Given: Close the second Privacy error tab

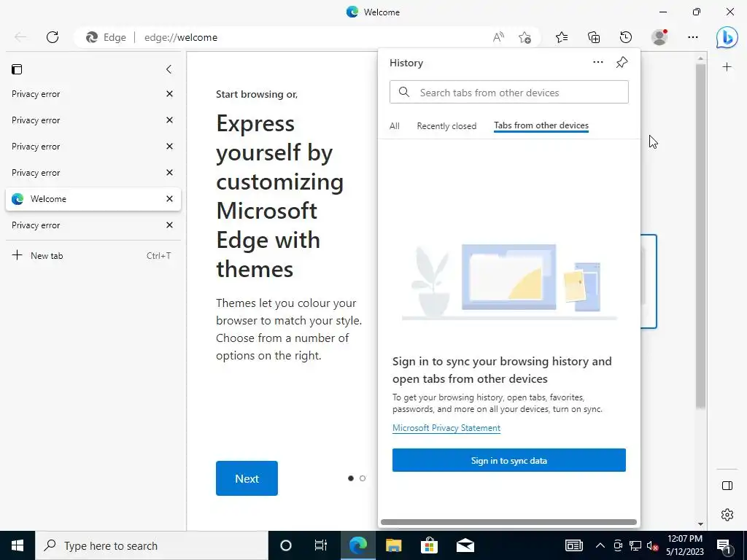Looking at the screenshot, I should 169,120.
